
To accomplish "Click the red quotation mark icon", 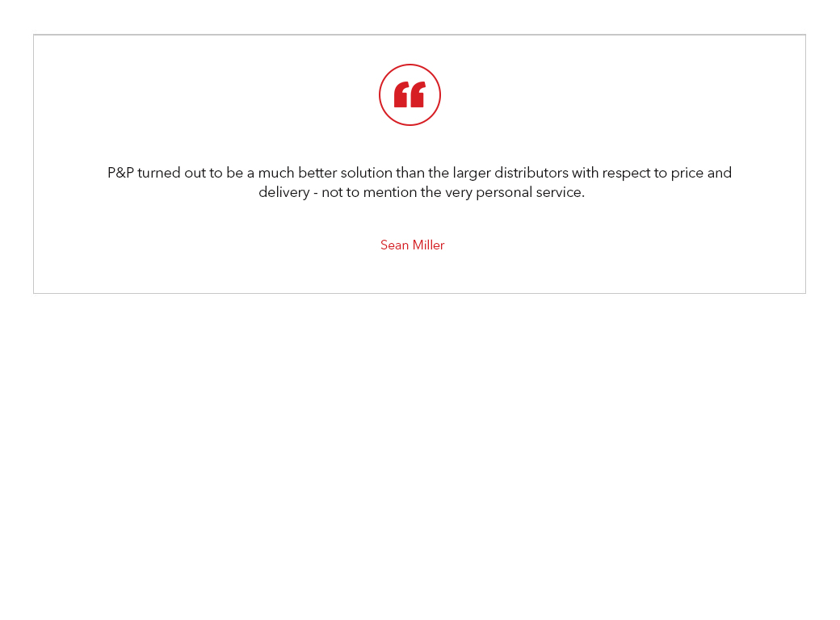I will (x=409, y=94).
